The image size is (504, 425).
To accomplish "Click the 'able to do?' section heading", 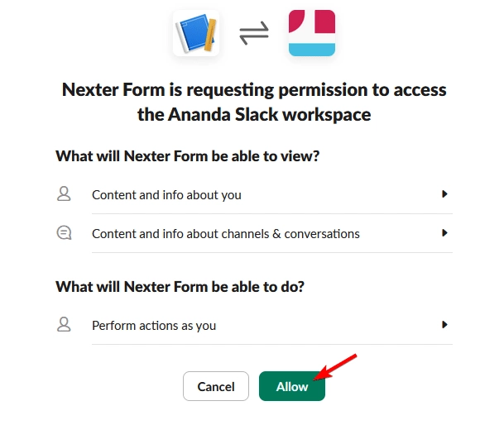I will [180, 287].
